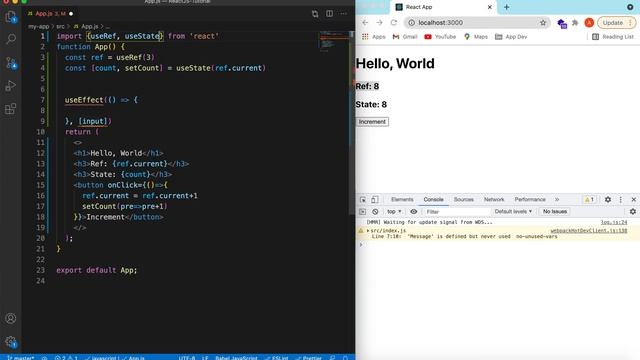Open the Run and Debug view
The width and height of the screenshot is (640, 360).
tap(11, 86)
